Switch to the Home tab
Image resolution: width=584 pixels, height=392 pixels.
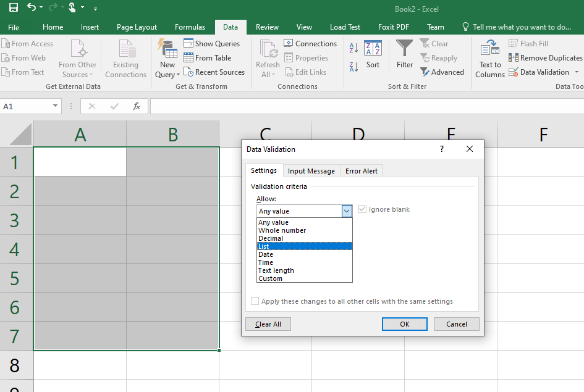point(53,27)
